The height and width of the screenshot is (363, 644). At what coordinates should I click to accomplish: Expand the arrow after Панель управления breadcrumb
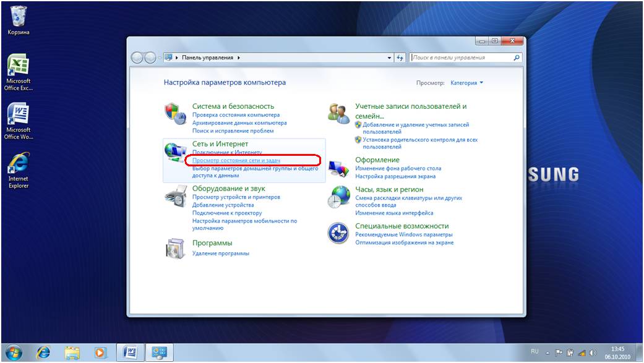[238, 58]
